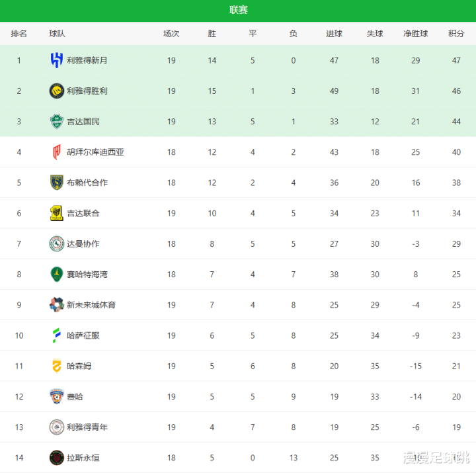Click the 新未来城体育 club icon
Screen dimensions: 476x473
tap(56, 305)
